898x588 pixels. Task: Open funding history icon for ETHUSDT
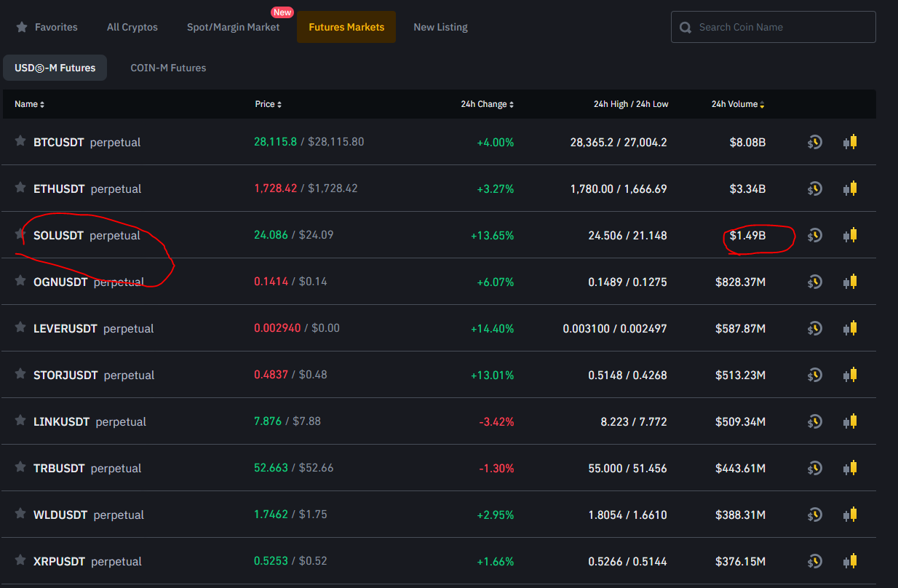[x=815, y=188]
